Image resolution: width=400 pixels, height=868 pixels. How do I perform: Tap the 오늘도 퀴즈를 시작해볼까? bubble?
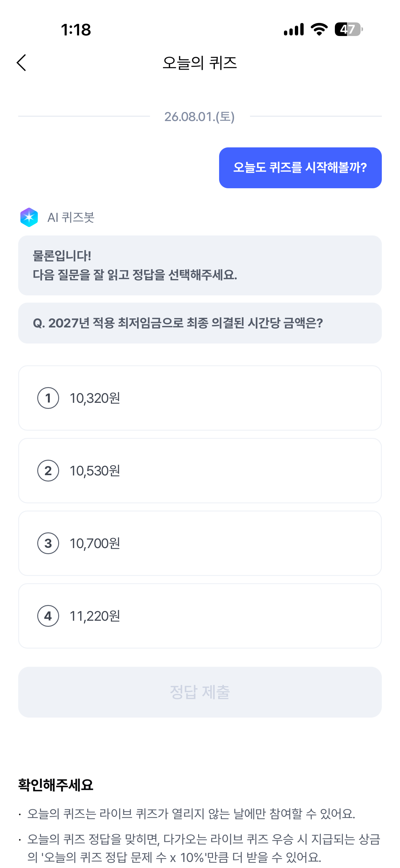tap(300, 168)
